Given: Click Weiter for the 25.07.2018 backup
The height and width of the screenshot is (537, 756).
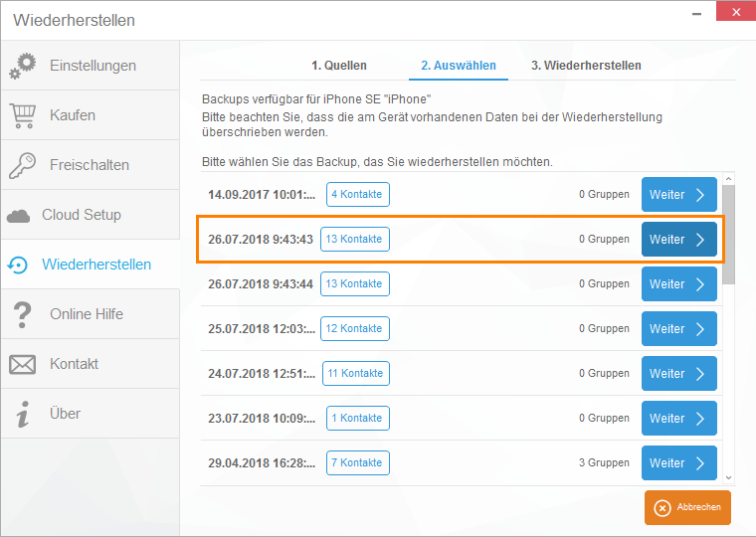Looking at the screenshot, I should pyautogui.click(x=678, y=329).
